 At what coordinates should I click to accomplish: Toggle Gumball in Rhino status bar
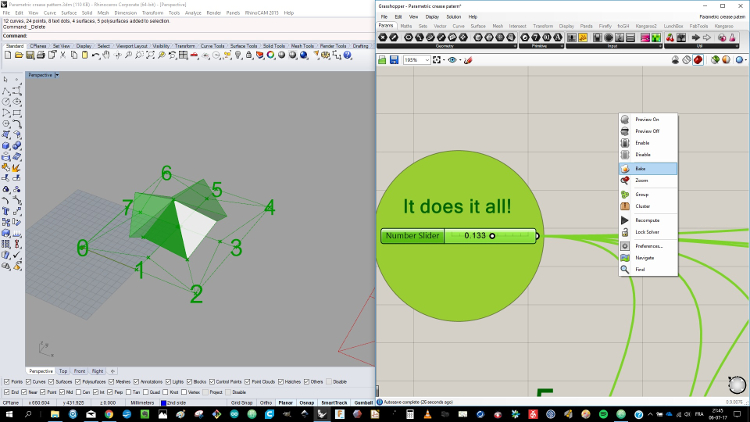tap(363, 403)
